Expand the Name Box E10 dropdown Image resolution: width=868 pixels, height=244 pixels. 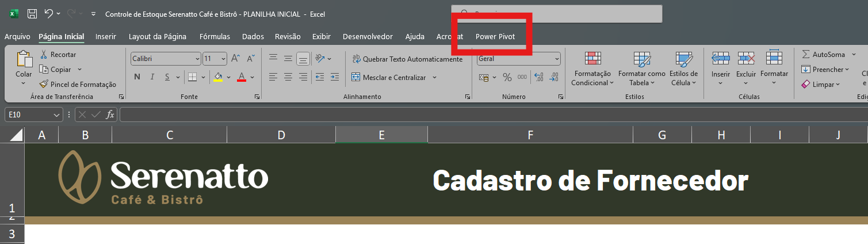point(56,115)
